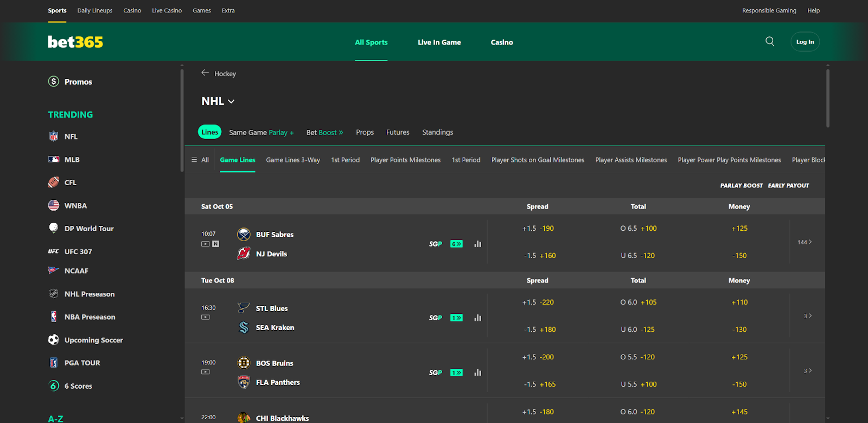Click live stream icon for Sabres game
This screenshot has height=423, width=868.
pos(205,244)
